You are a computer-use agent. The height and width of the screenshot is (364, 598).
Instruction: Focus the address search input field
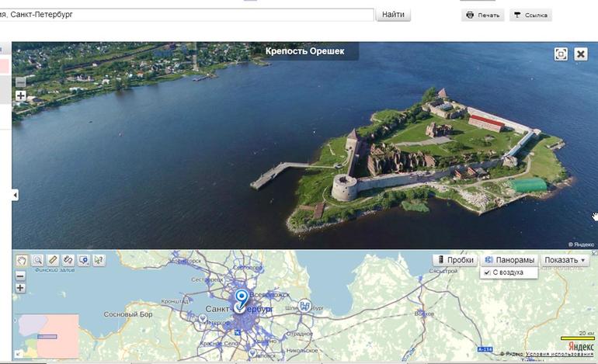(x=186, y=15)
